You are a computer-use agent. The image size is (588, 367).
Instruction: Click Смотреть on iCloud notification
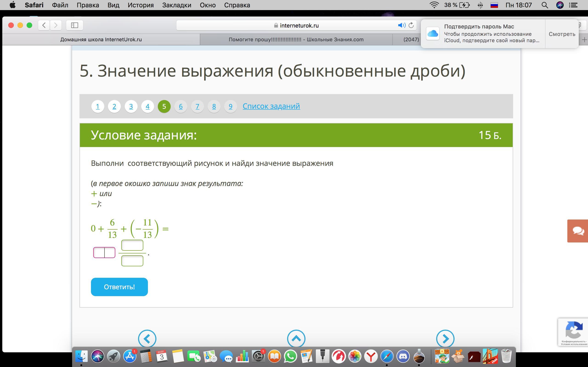562,34
